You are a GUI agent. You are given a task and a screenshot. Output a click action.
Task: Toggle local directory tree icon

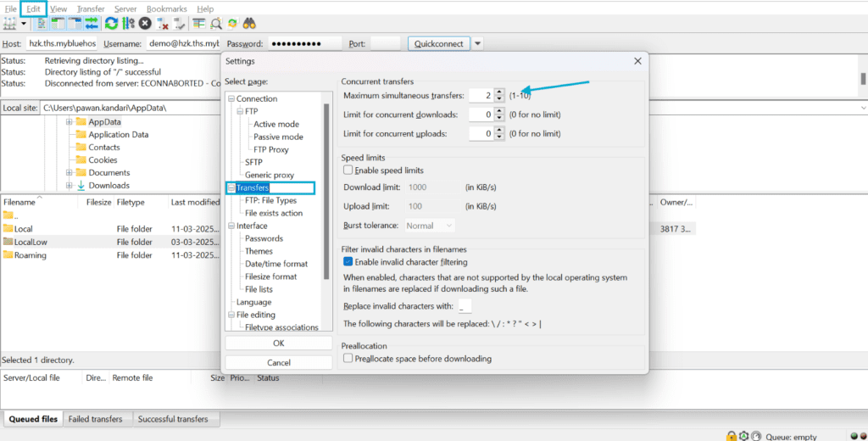click(x=58, y=23)
